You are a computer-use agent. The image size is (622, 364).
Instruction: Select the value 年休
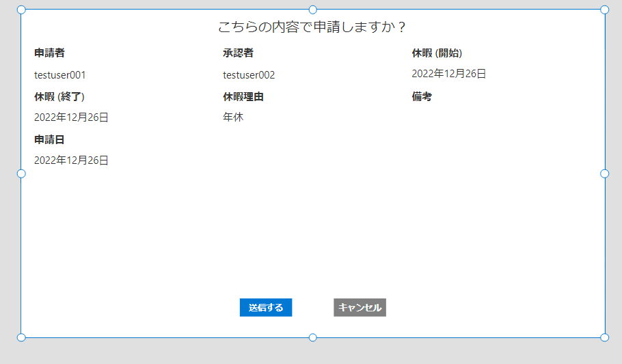tap(233, 117)
